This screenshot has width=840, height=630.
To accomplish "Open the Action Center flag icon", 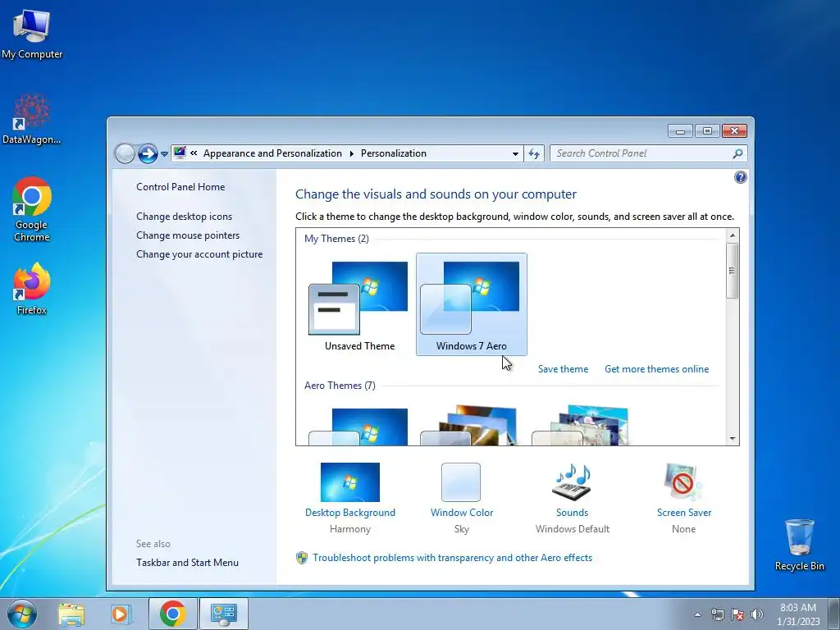I will (737, 614).
